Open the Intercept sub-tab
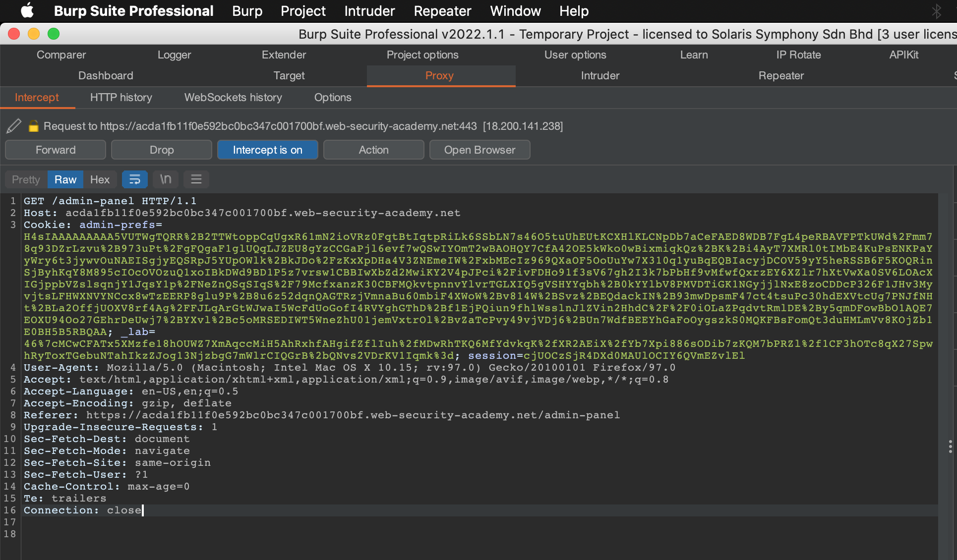 click(37, 98)
